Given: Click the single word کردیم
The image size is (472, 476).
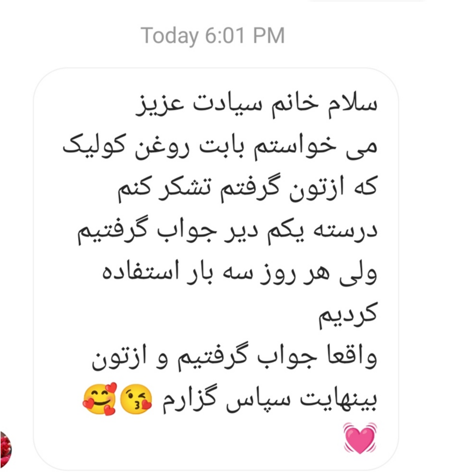Looking at the screenshot, I should [348, 315].
